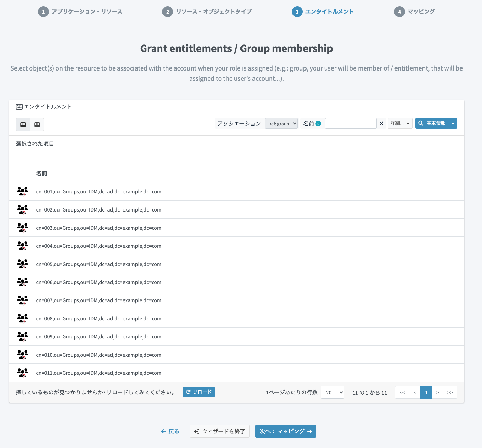Jump to first page with << button
The width and height of the screenshot is (482, 448).
[402, 392]
